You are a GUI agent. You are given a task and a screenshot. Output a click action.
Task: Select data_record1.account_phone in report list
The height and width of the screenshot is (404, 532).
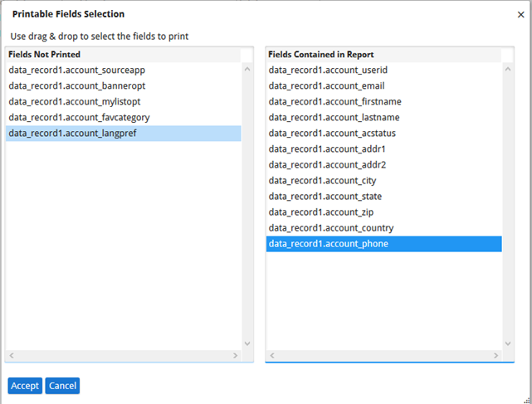click(328, 244)
